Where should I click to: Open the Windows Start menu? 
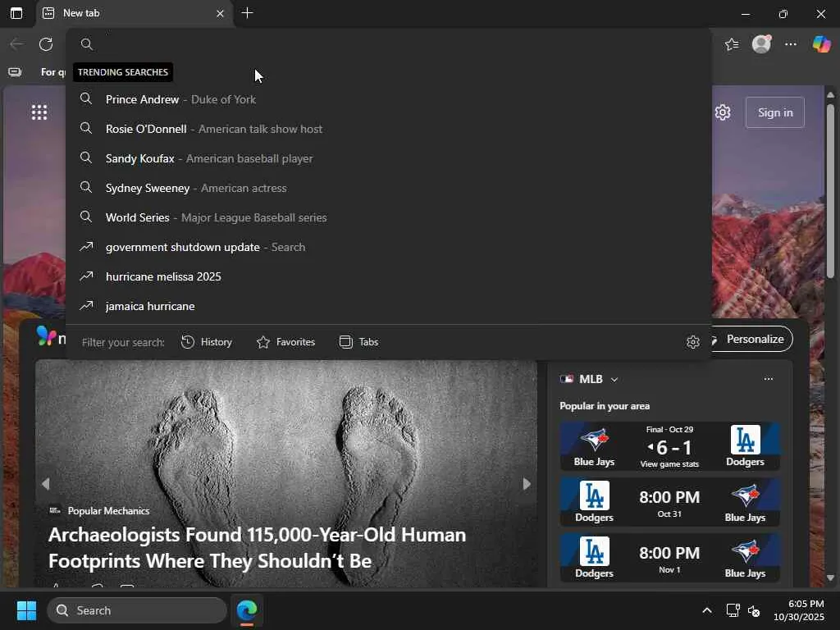26,610
